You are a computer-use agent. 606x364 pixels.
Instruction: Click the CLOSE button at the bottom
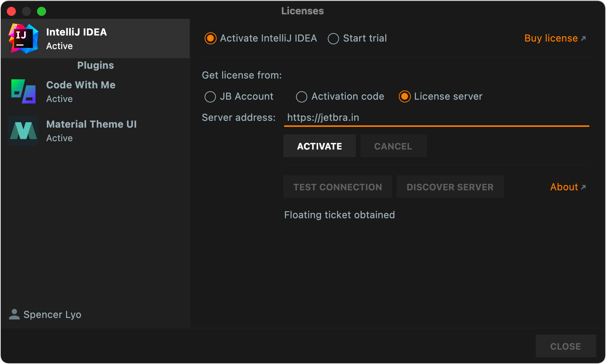(565, 346)
